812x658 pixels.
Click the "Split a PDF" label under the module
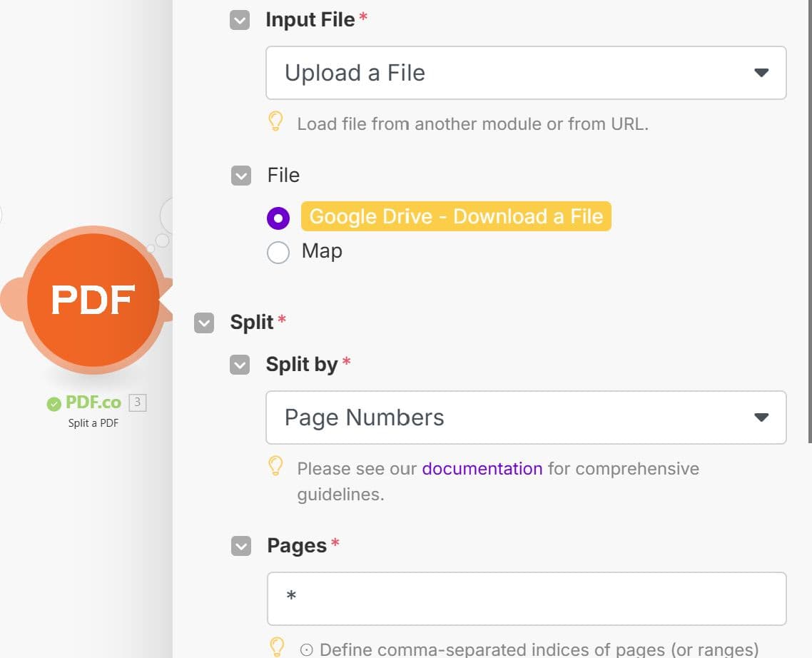click(x=93, y=422)
